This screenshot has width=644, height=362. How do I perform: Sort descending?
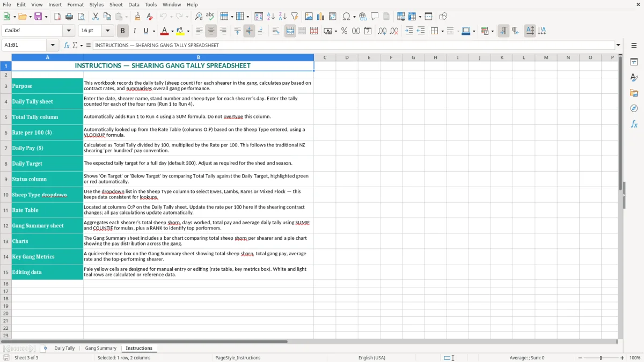point(282,17)
